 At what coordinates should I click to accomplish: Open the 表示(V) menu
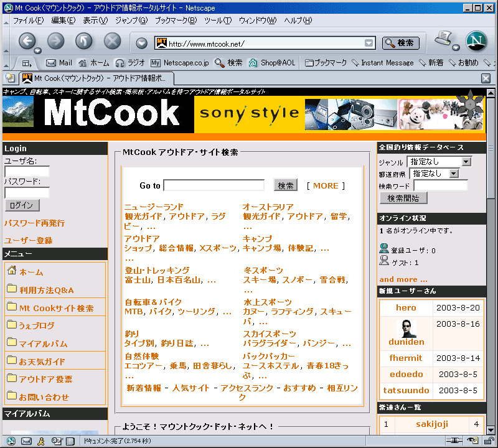[95, 21]
